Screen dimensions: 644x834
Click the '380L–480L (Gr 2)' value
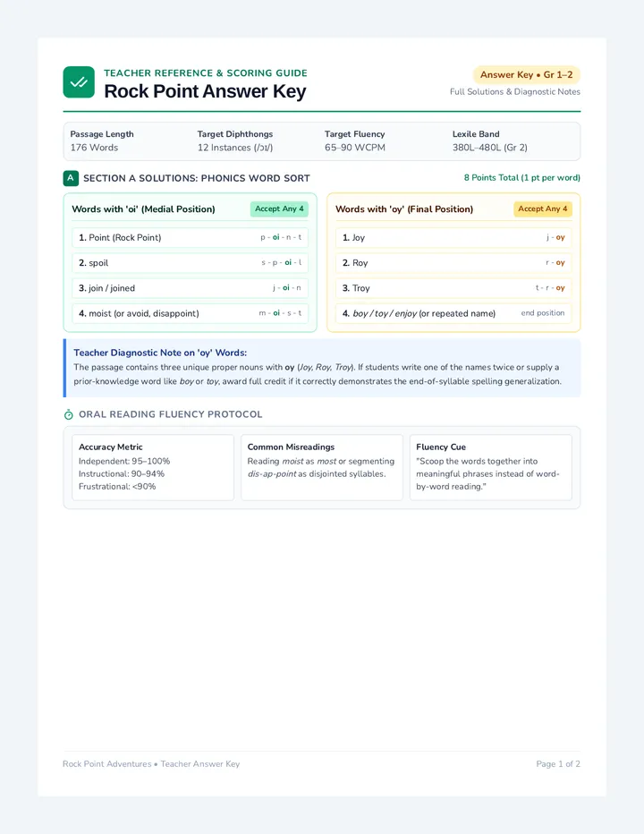490,148
